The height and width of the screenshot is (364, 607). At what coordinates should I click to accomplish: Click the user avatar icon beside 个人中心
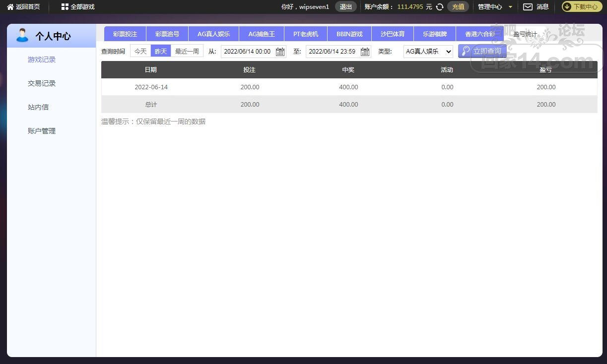click(22, 36)
